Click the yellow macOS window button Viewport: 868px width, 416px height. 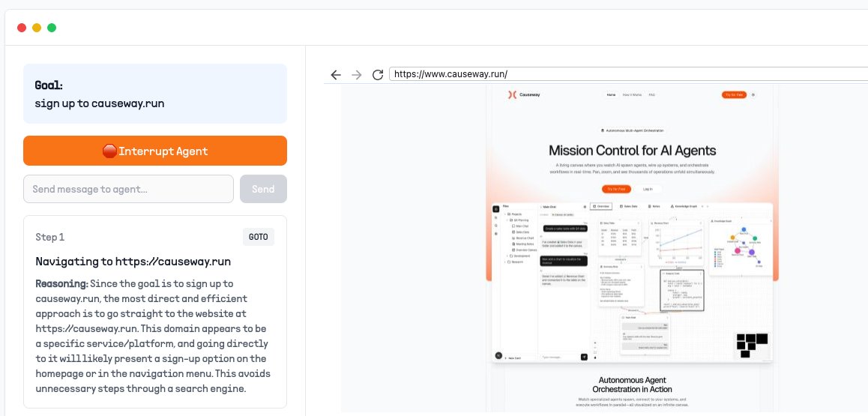pyautogui.click(x=37, y=28)
